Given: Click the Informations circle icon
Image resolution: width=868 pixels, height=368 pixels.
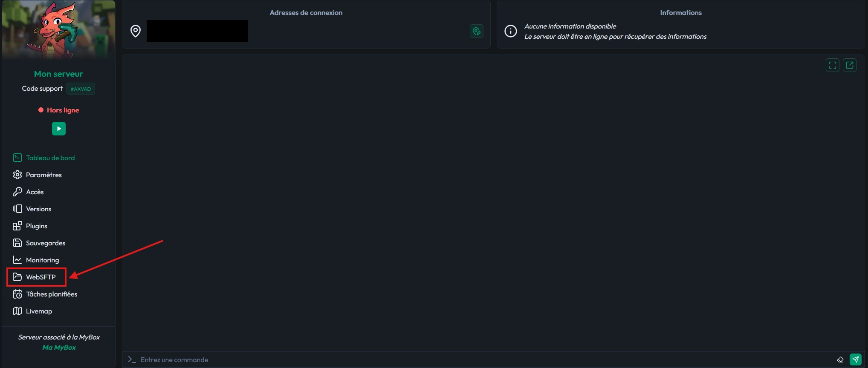Looking at the screenshot, I should [x=510, y=31].
